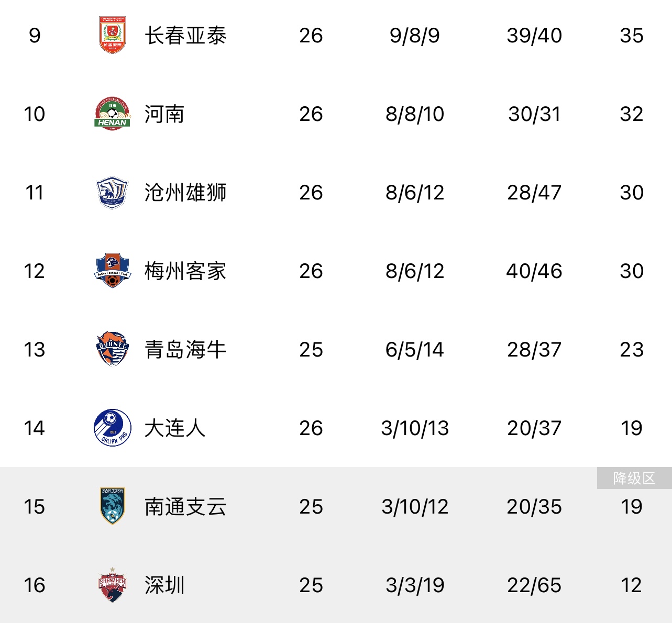The width and height of the screenshot is (672, 623).
Task: Tap the 3/10/13 record of 大连人
Action: [x=415, y=428]
